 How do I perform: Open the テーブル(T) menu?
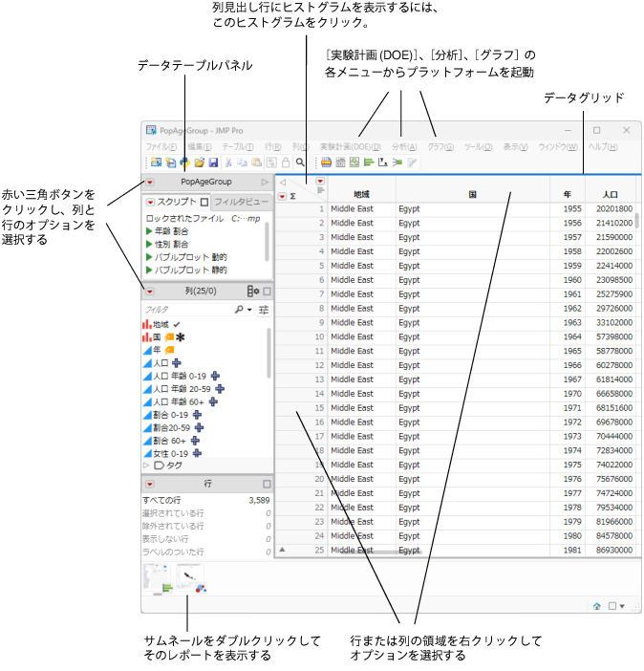[238, 147]
